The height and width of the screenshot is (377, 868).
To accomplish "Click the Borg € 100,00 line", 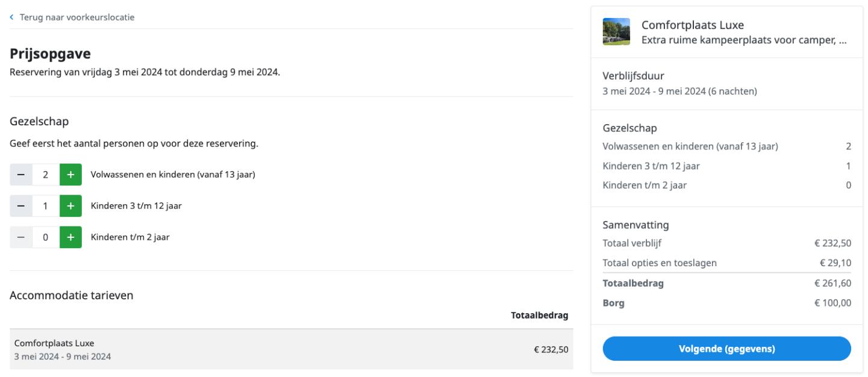I will point(726,303).
